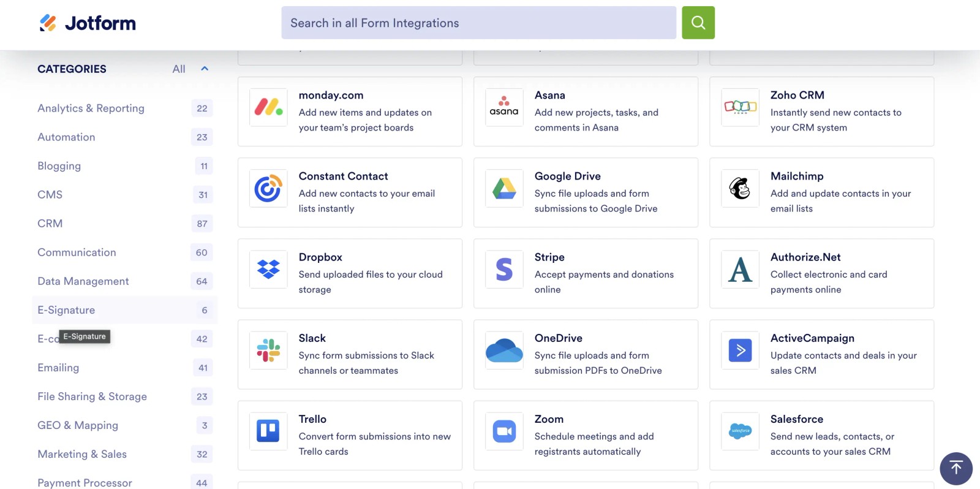Click the Asana logo icon

pyautogui.click(x=504, y=107)
